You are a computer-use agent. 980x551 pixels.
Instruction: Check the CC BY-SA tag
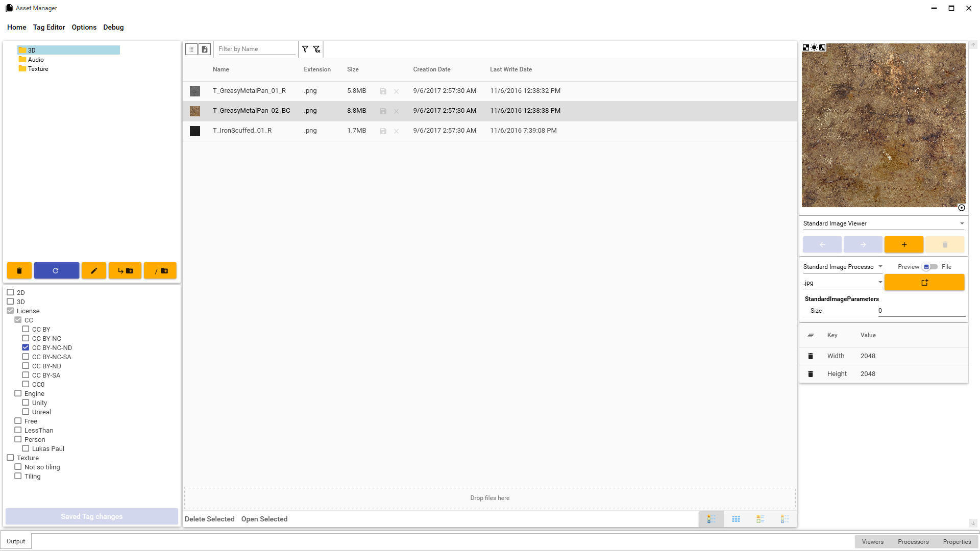tap(26, 375)
